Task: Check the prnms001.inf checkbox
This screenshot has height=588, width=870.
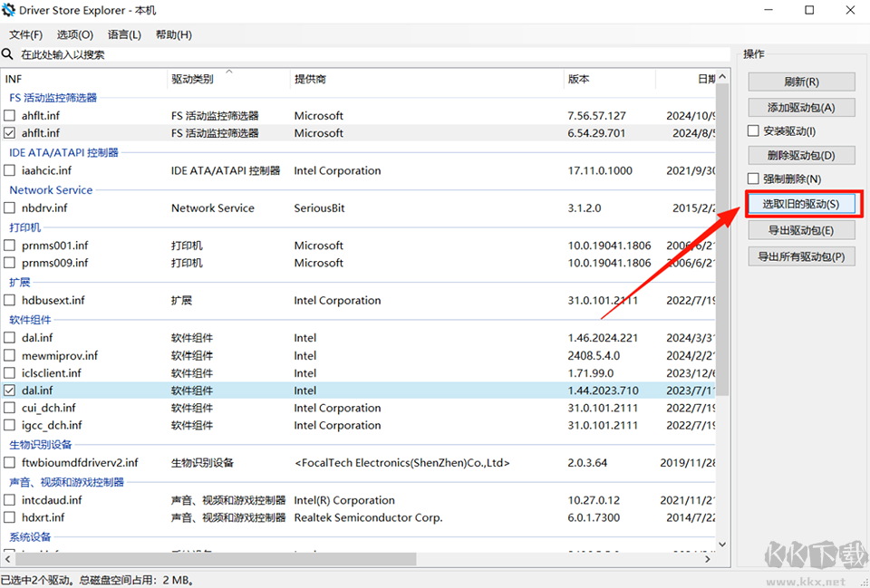Action: tap(9, 246)
